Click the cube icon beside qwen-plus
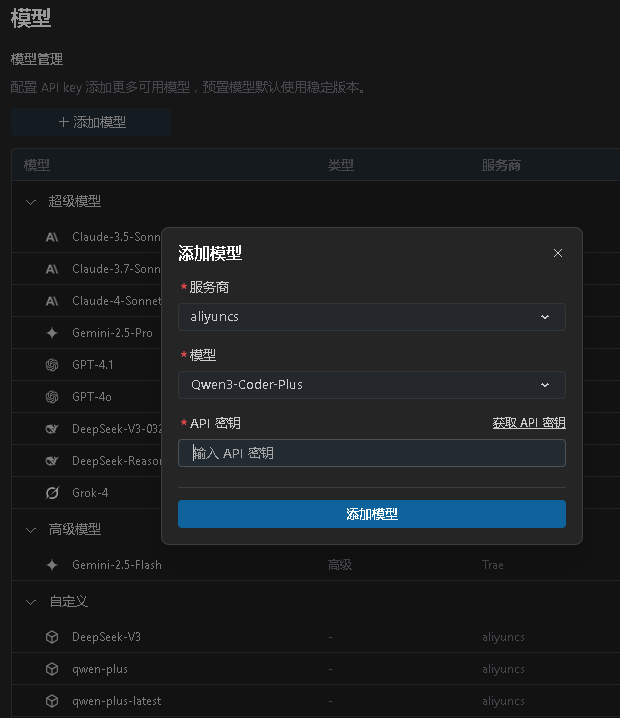The height and width of the screenshot is (718, 620). tap(52, 669)
